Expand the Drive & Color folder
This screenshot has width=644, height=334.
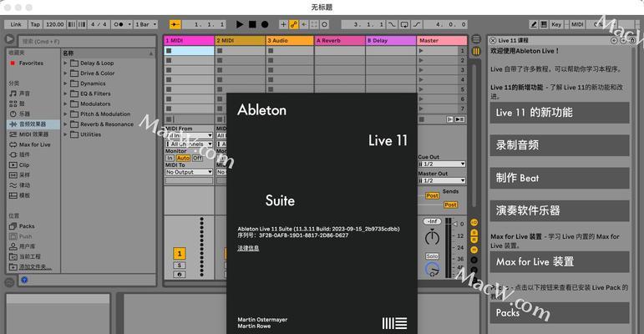65,73
